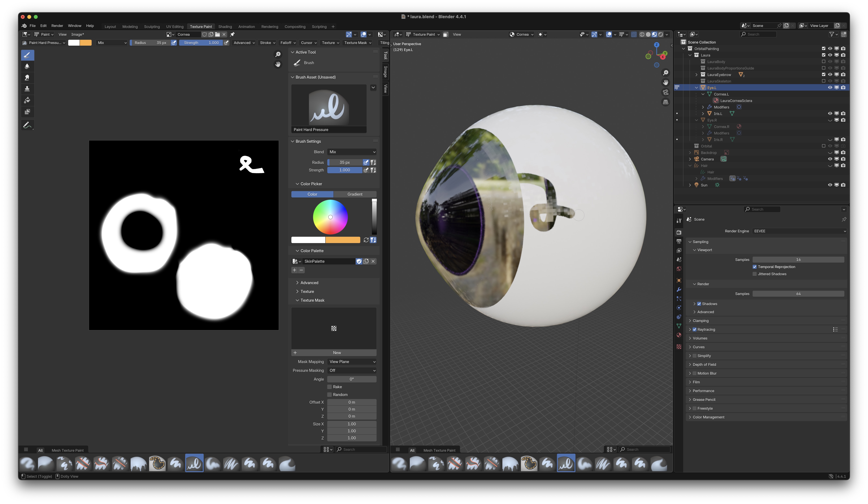Hide Sun in viewport via eye icon
868x504 pixels.
(830, 185)
